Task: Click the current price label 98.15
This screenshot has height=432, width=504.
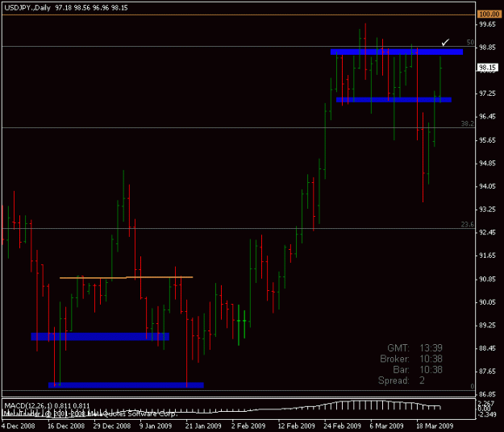Action: tap(487, 68)
